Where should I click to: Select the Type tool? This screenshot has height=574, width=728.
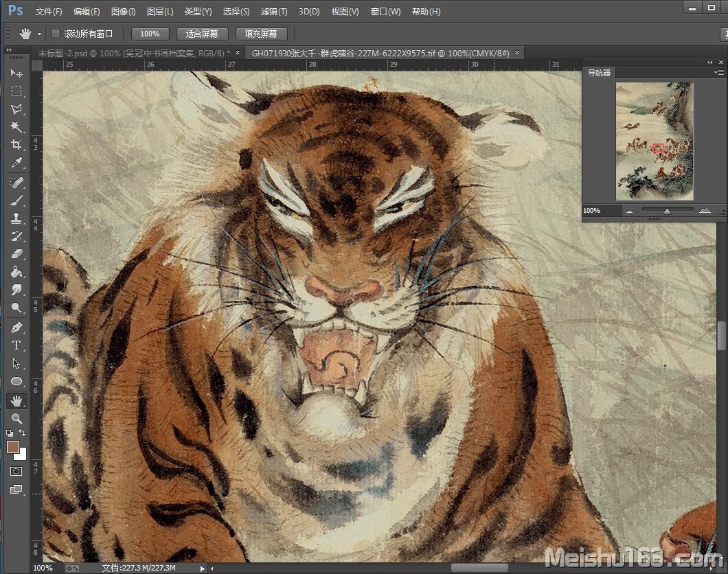click(16, 345)
